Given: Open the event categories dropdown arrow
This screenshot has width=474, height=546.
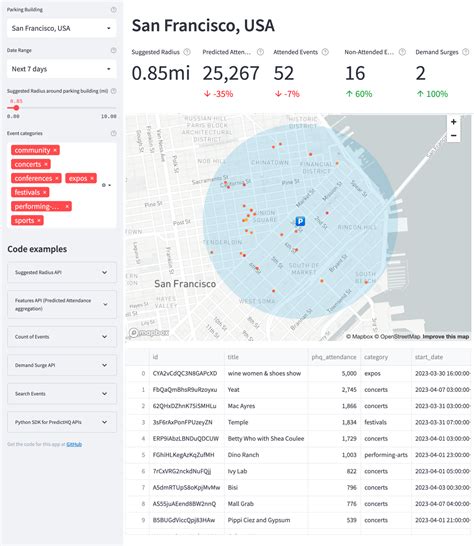Looking at the screenshot, I should point(109,185).
